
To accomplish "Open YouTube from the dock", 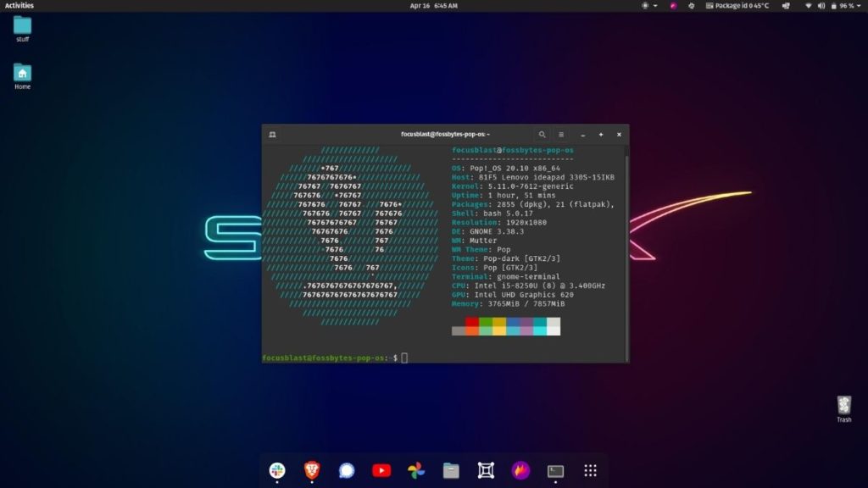I will (381, 471).
